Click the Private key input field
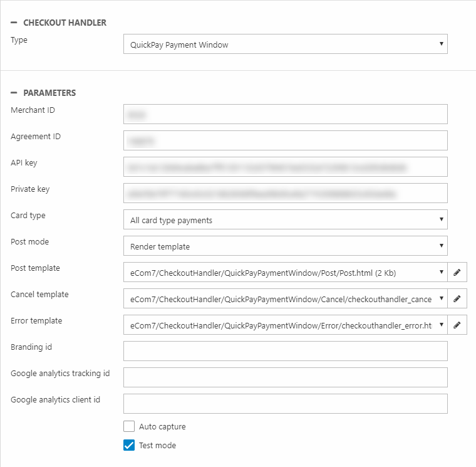476x467 pixels. 285,193
